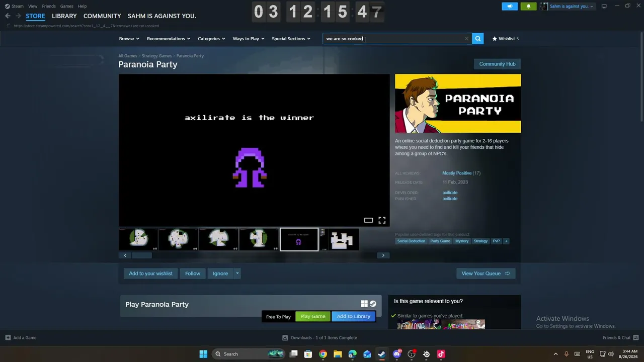Open the Steam announcements megaphone
Image resolution: width=644 pixels, height=362 pixels.
click(510, 6)
